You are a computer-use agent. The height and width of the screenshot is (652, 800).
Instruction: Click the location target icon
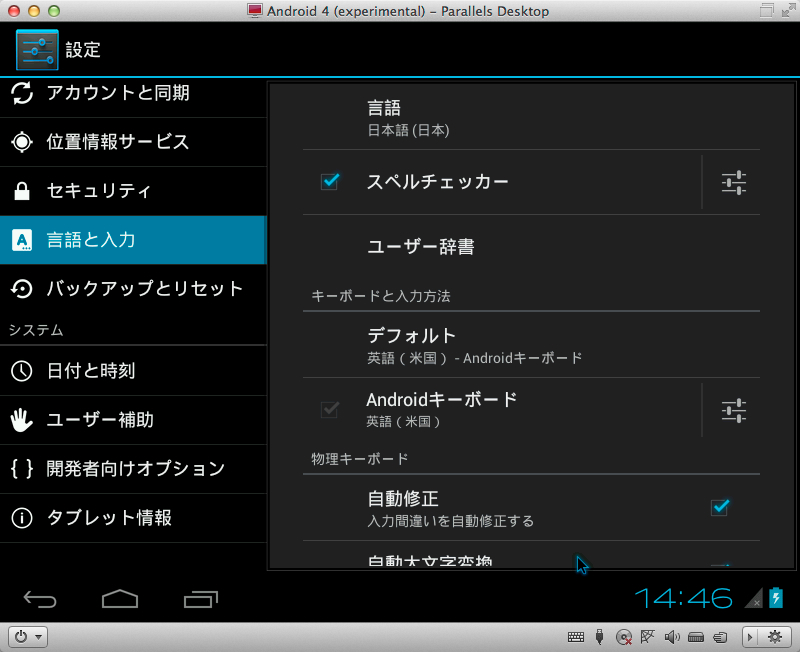point(22,142)
